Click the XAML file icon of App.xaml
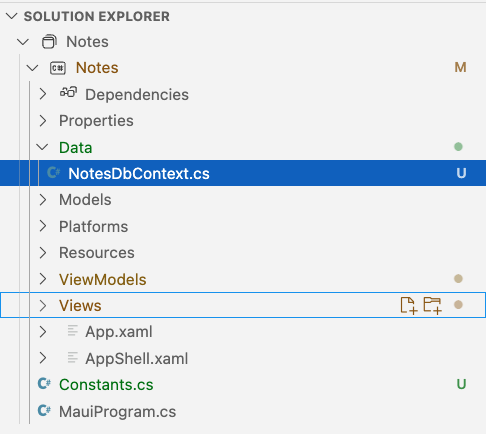486x434 pixels. 73,331
